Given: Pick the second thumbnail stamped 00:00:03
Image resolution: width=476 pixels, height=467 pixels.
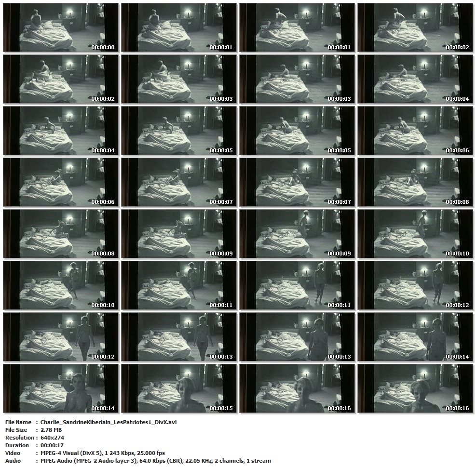Looking at the screenshot, I should (297, 79).
